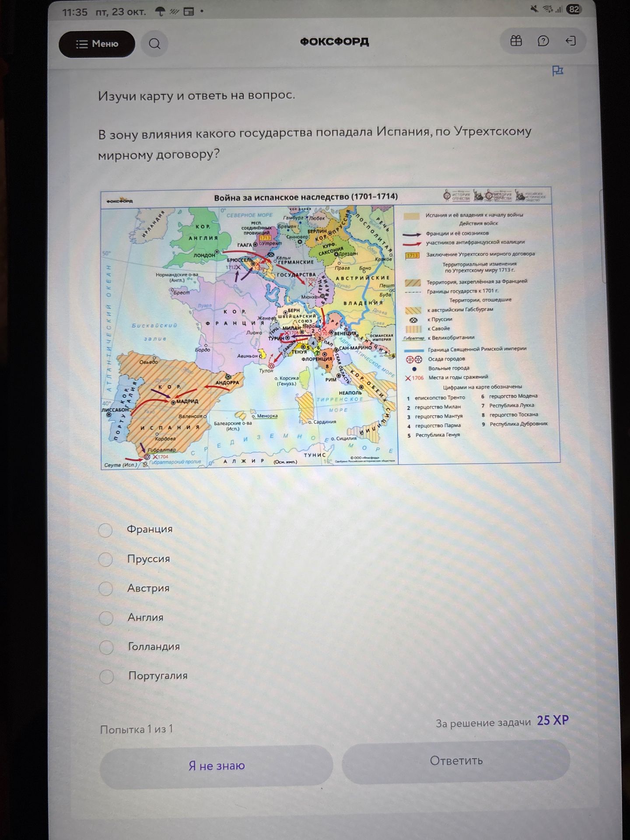Click the logout exit icon
The image size is (630, 840).
[570, 41]
